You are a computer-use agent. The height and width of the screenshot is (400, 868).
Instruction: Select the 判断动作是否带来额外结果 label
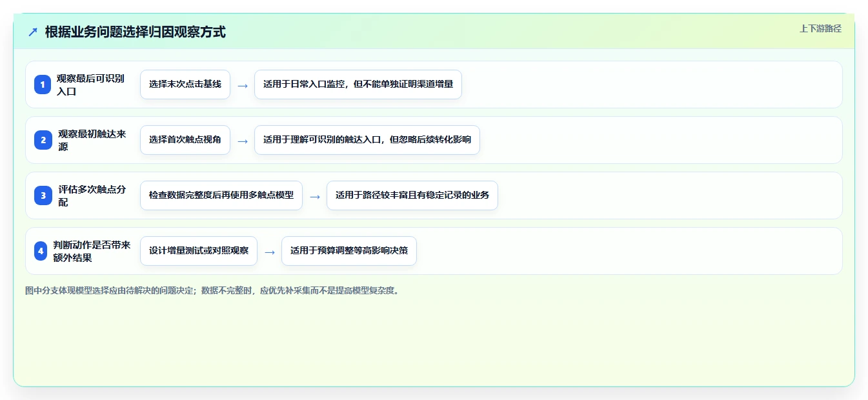(92, 251)
